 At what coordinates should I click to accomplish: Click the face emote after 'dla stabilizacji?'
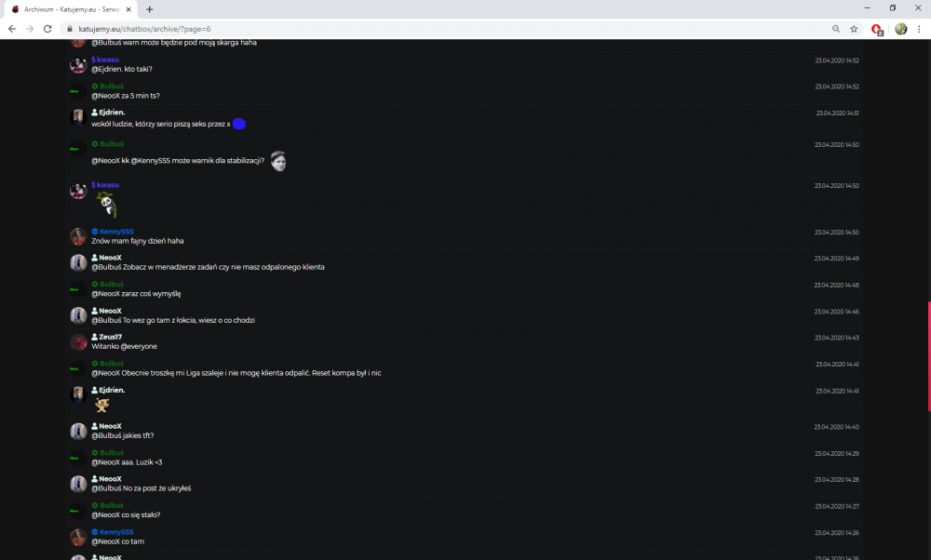tap(278, 161)
